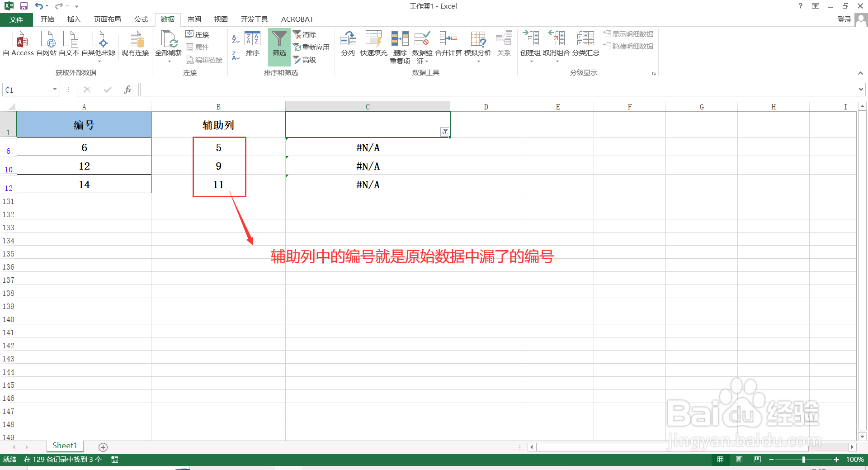Expand the formula bar
The width and height of the screenshot is (868, 470).
pyautogui.click(x=861, y=90)
